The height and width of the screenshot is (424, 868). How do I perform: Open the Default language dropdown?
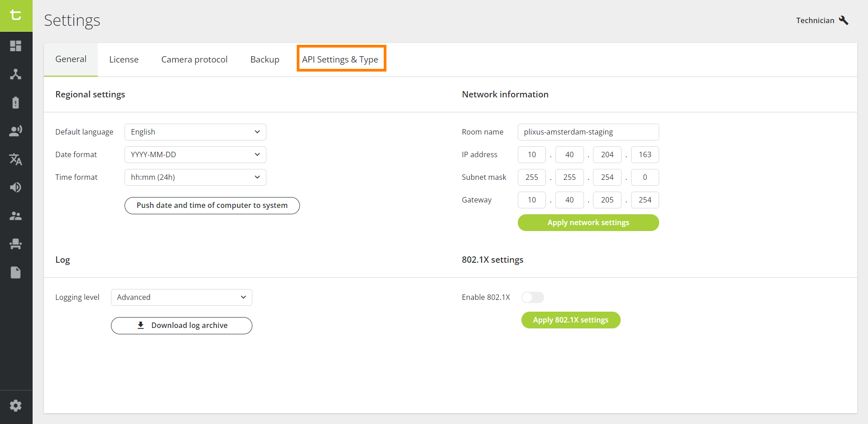click(x=195, y=132)
